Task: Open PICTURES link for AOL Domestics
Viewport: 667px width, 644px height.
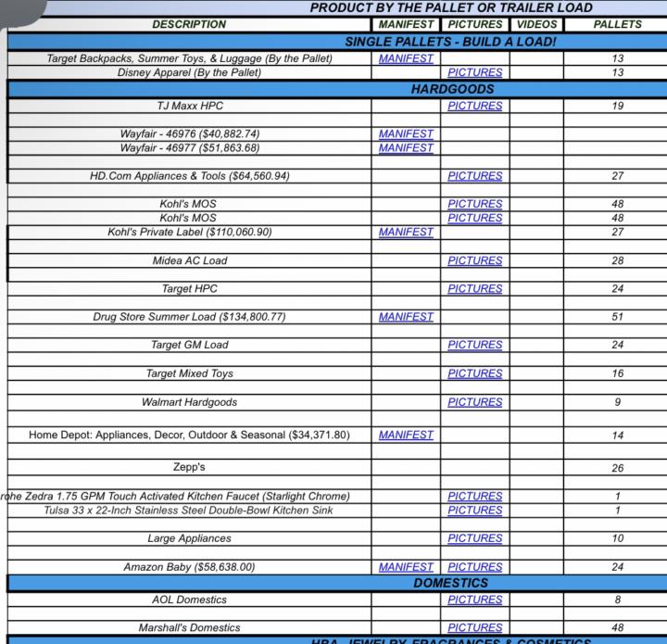Action: (x=474, y=600)
